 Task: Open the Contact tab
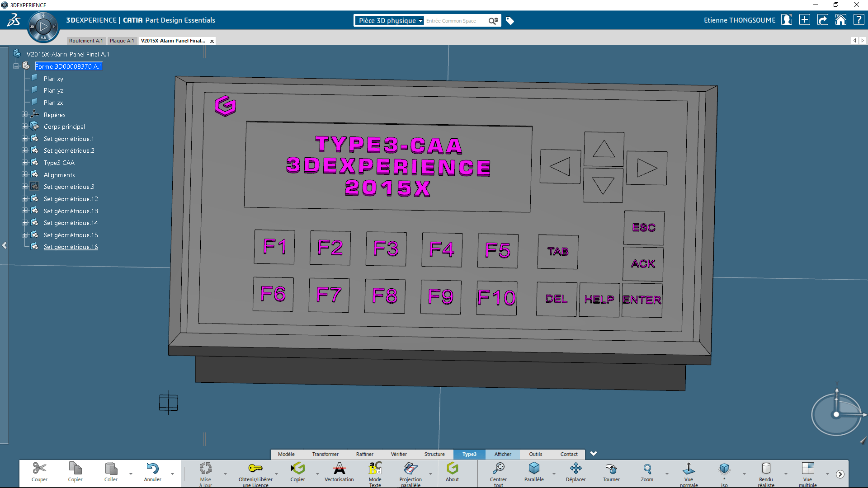pyautogui.click(x=569, y=454)
